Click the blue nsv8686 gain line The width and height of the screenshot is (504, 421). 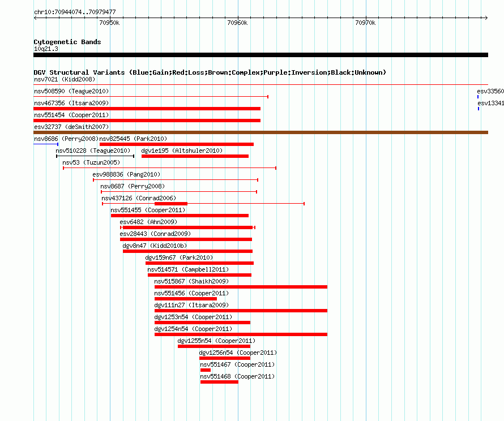click(x=46, y=144)
